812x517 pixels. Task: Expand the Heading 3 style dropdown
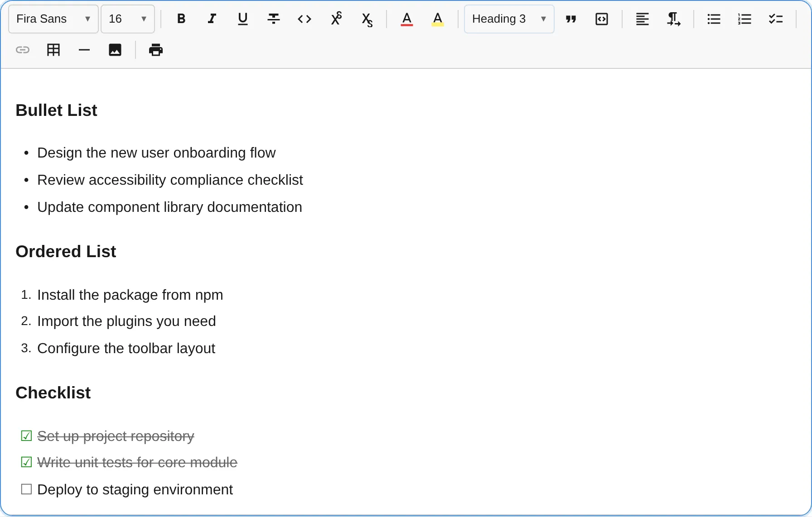coord(508,19)
